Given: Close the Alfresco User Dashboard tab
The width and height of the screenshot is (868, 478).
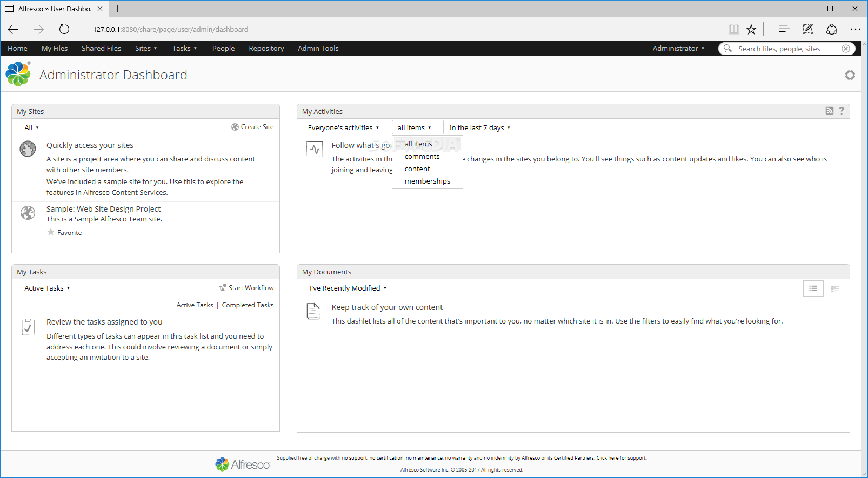Looking at the screenshot, I should [x=100, y=9].
